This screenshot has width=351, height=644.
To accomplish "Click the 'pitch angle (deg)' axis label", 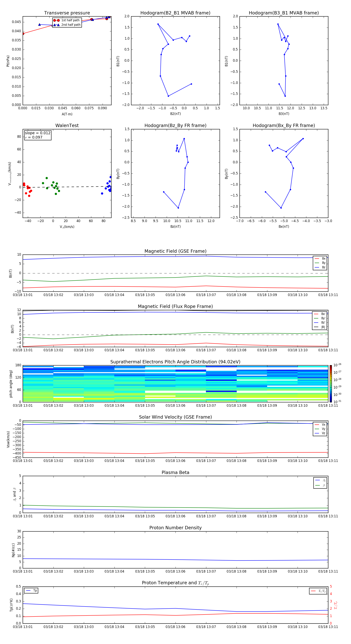I will point(11,384).
